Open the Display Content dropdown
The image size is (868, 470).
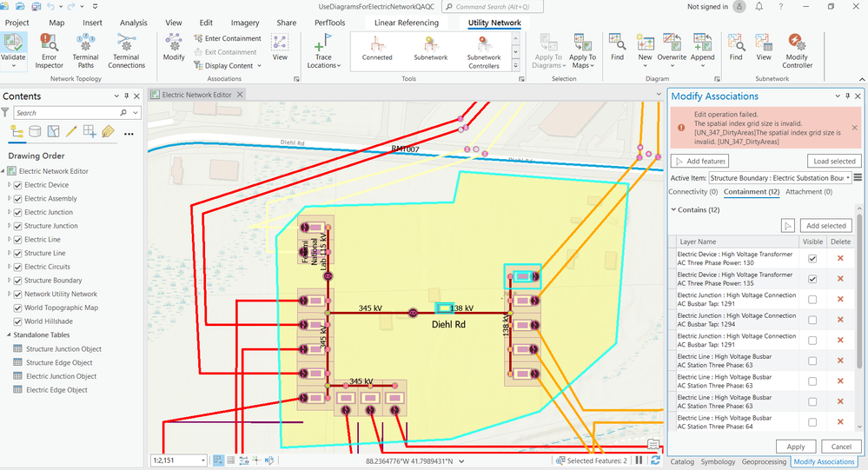(228, 65)
